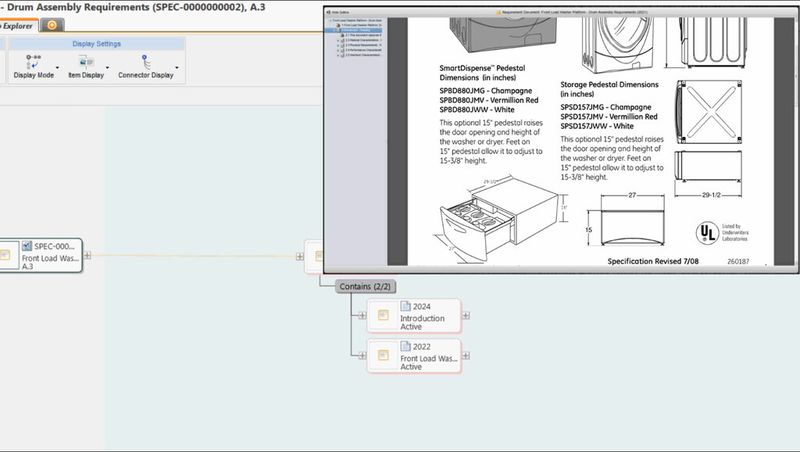This screenshot has width=800, height=452.
Task: Expand right plus of Introduction 2024 node
Action: 467,315
